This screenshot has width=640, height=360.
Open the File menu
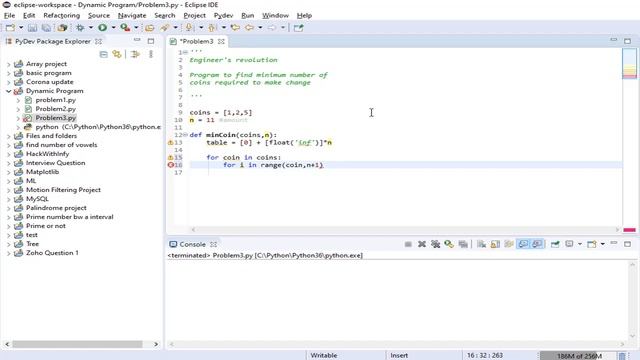coord(9,16)
